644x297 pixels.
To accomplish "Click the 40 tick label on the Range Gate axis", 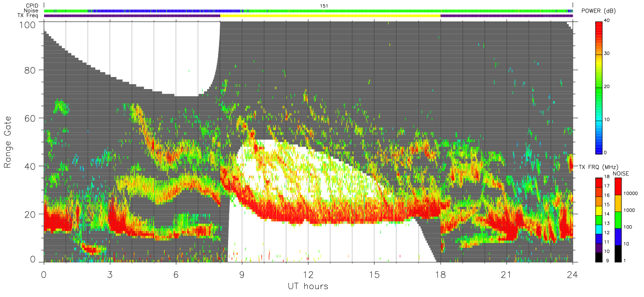I will point(30,166).
